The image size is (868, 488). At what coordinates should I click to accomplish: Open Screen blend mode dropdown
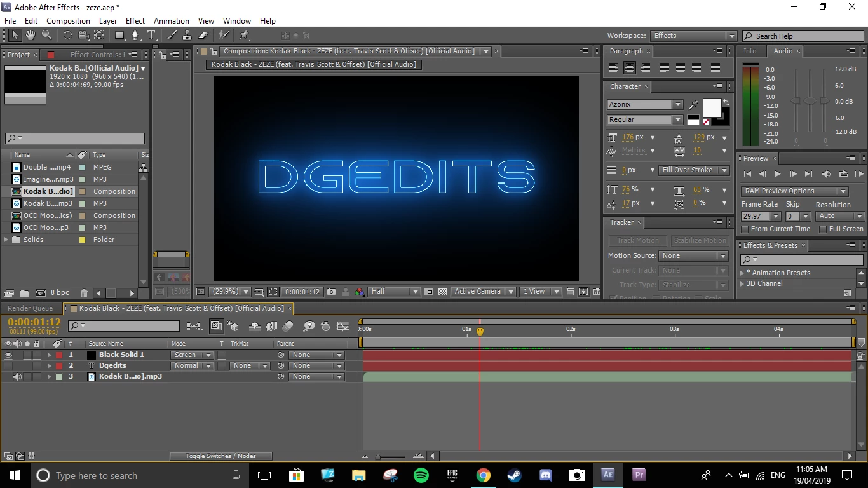192,355
